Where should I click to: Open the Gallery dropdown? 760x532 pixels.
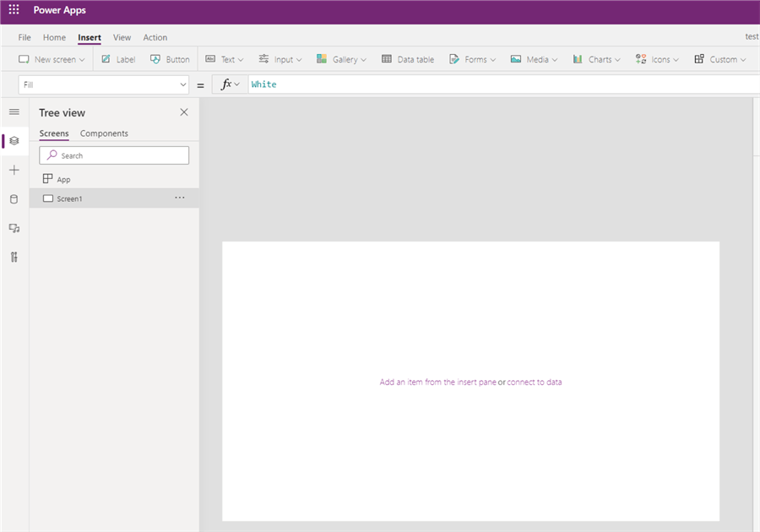pyautogui.click(x=341, y=59)
